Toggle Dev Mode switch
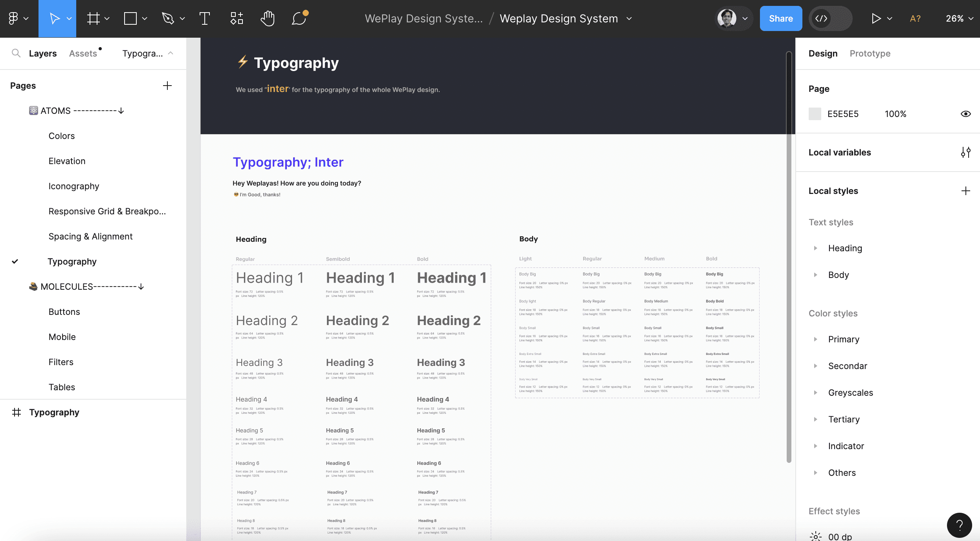This screenshot has width=980, height=541. 830,18
